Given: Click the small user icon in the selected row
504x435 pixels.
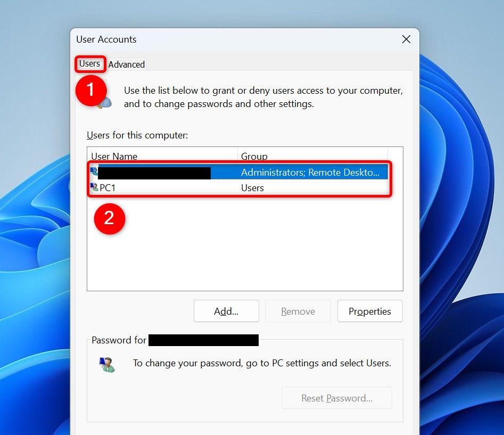Looking at the screenshot, I should 95,171.
